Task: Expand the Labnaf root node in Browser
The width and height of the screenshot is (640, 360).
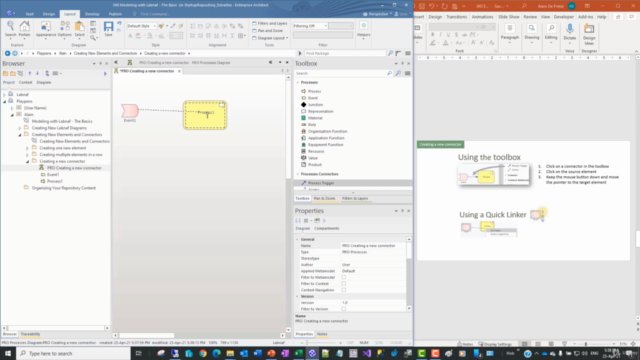Action: pos(4,94)
